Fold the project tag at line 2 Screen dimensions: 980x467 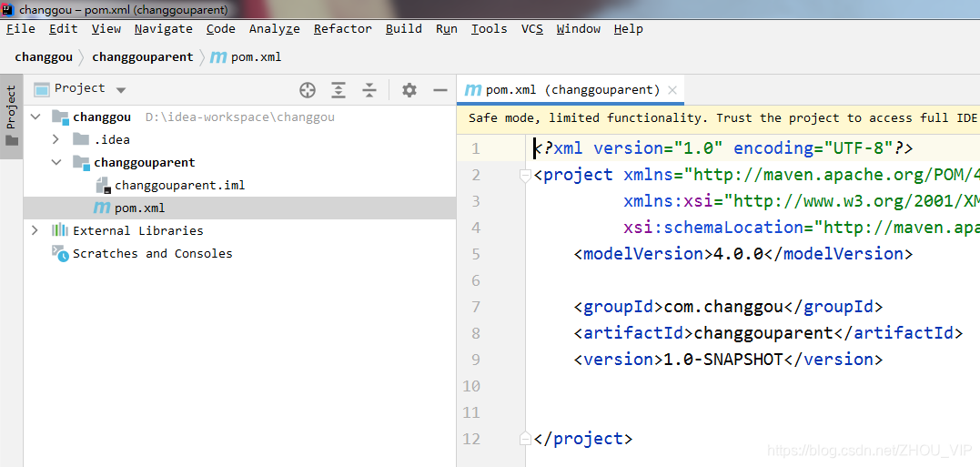tap(525, 176)
